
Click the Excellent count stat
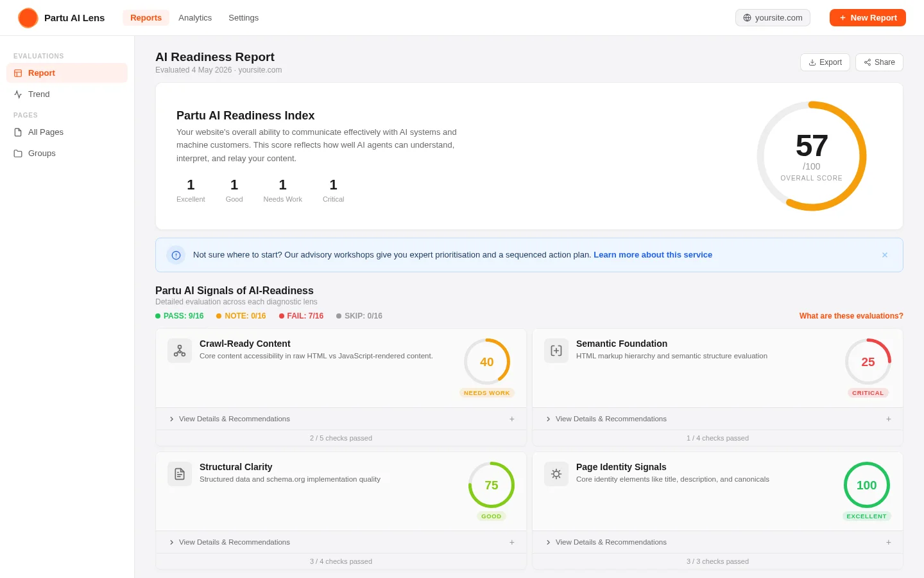pyautogui.click(x=191, y=190)
